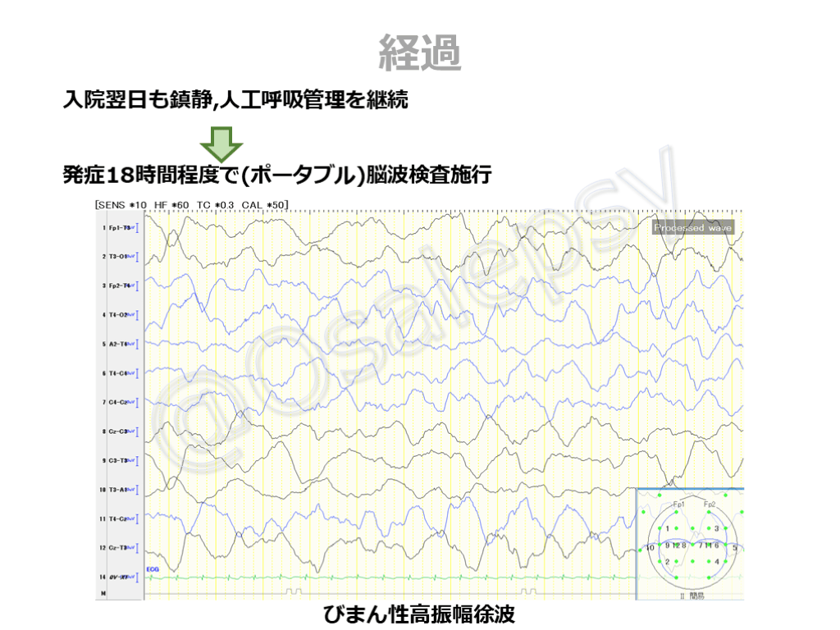The width and height of the screenshot is (840, 630).
Task: Click number 3 on the electrode map
Action: coord(716,529)
